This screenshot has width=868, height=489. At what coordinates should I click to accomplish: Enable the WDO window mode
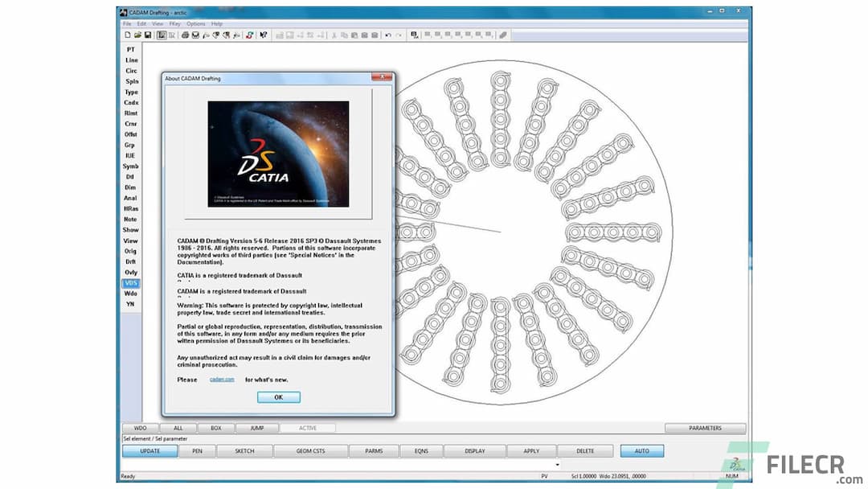139,428
